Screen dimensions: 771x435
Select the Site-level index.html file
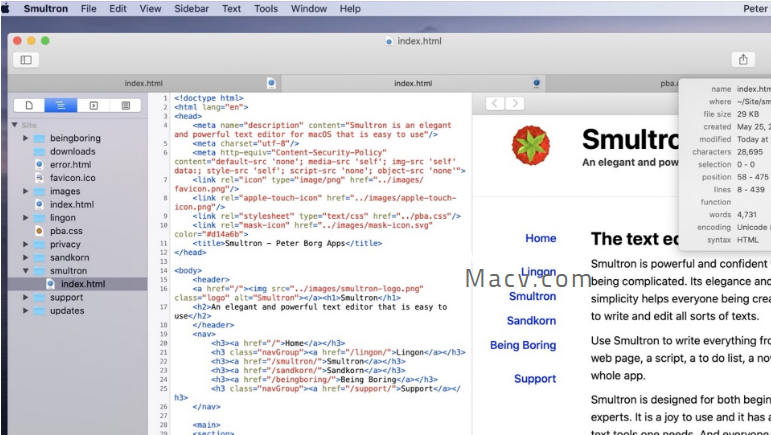tap(72, 204)
